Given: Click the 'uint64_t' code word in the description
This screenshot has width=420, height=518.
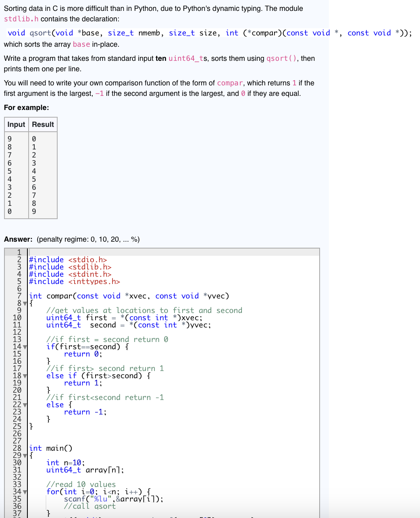Looking at the screenshot, I should coord(186,58).
